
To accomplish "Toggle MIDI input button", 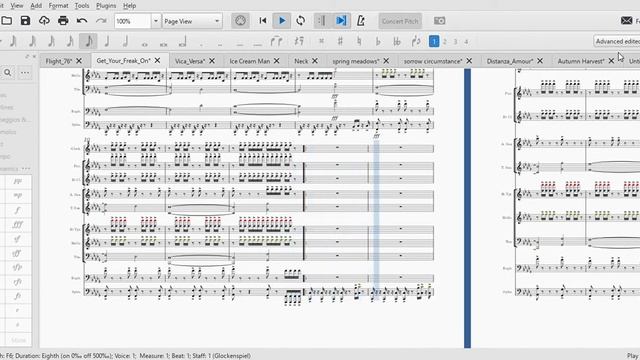I will pos(240,21).
